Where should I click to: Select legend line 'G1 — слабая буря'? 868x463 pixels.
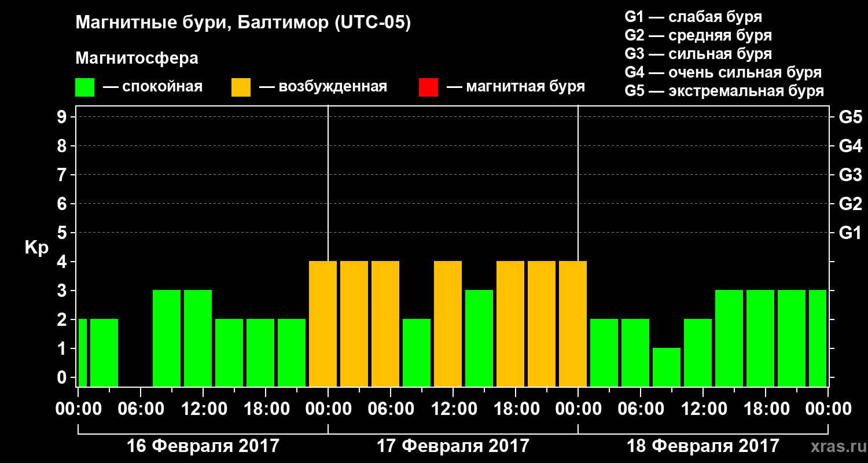pos(693,17)
